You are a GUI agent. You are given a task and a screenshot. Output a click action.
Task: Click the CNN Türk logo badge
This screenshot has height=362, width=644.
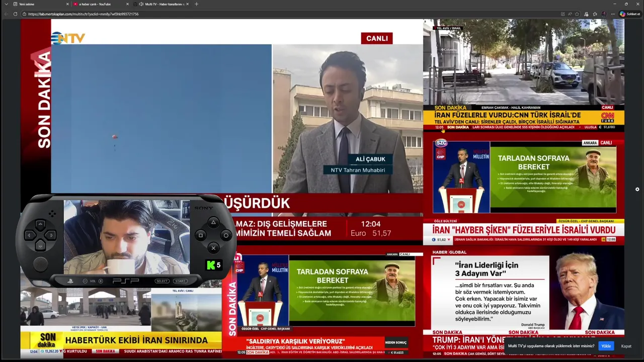point(608,117)
